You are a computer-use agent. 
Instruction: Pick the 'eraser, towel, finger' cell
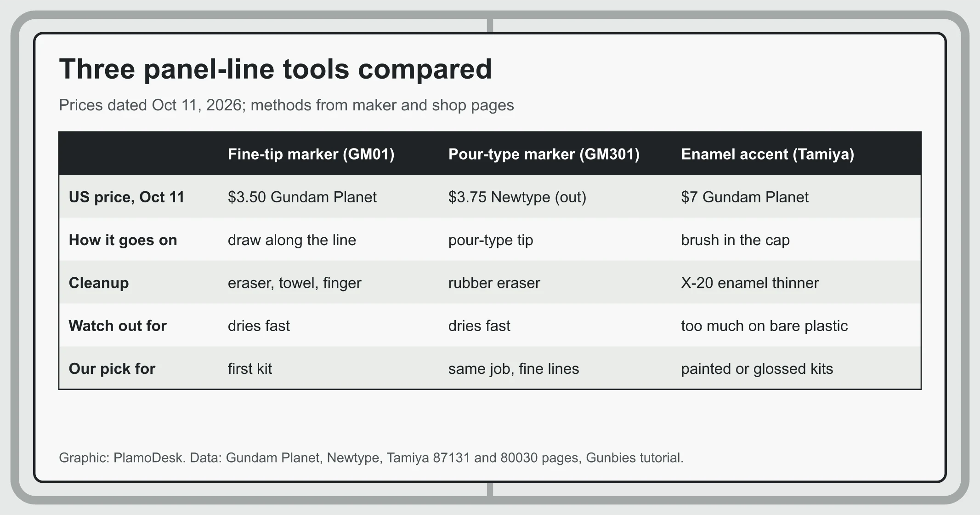click(295, 283)
